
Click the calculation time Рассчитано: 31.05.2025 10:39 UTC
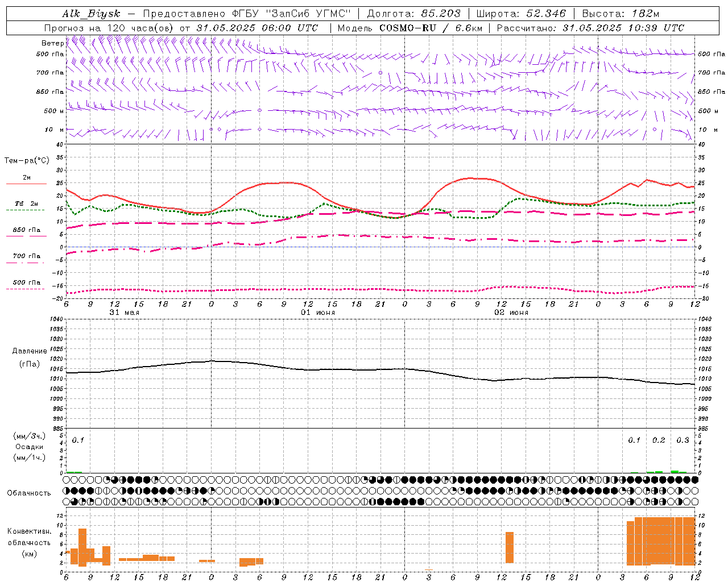click(590, 28)
